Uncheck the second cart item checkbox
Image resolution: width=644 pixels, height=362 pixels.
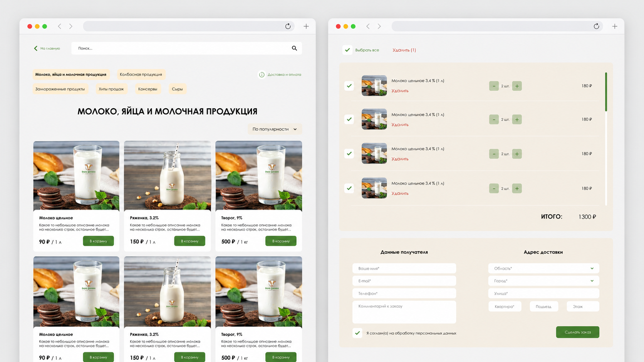pos(349,119)
